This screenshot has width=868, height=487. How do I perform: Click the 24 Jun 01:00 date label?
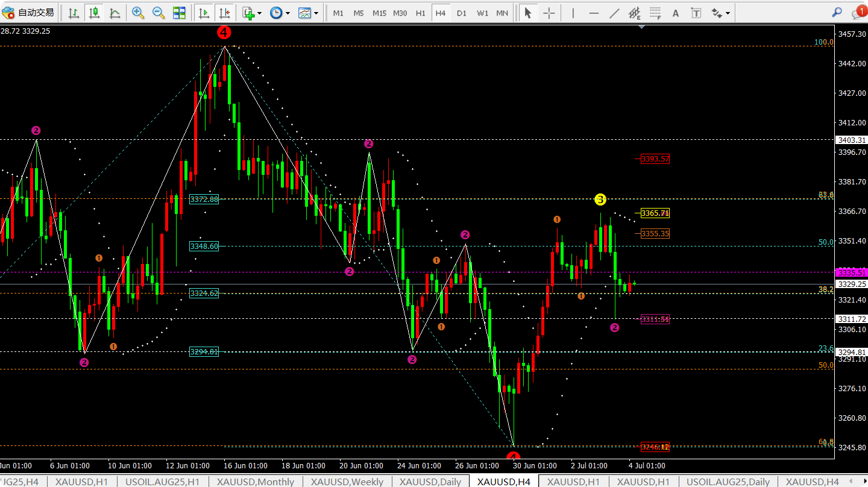[x=420, y=466]
